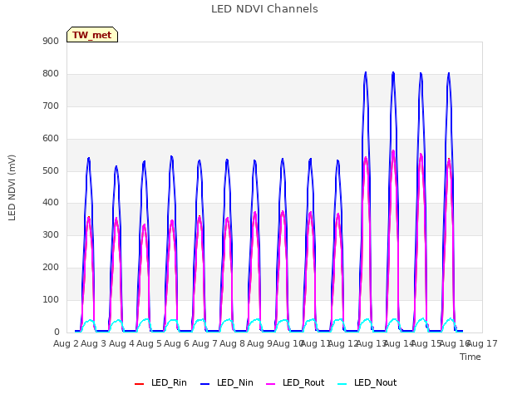
Task: Click the 800 y-axis tick label
Action: (51, 74)
